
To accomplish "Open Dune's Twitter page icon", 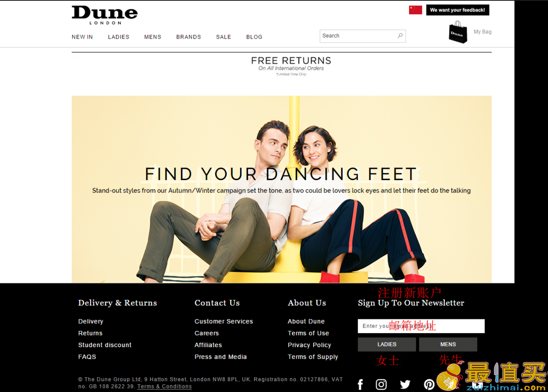I will coord(405,385).
